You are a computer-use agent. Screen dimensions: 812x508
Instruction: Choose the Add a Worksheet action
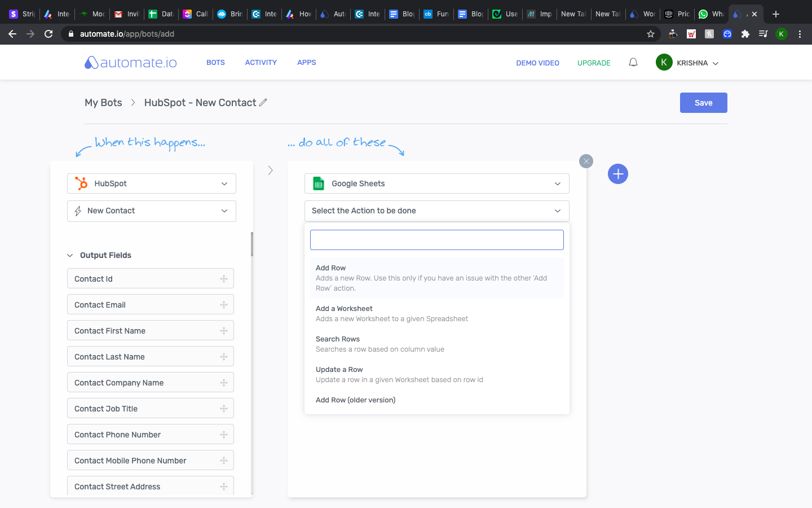437,314
